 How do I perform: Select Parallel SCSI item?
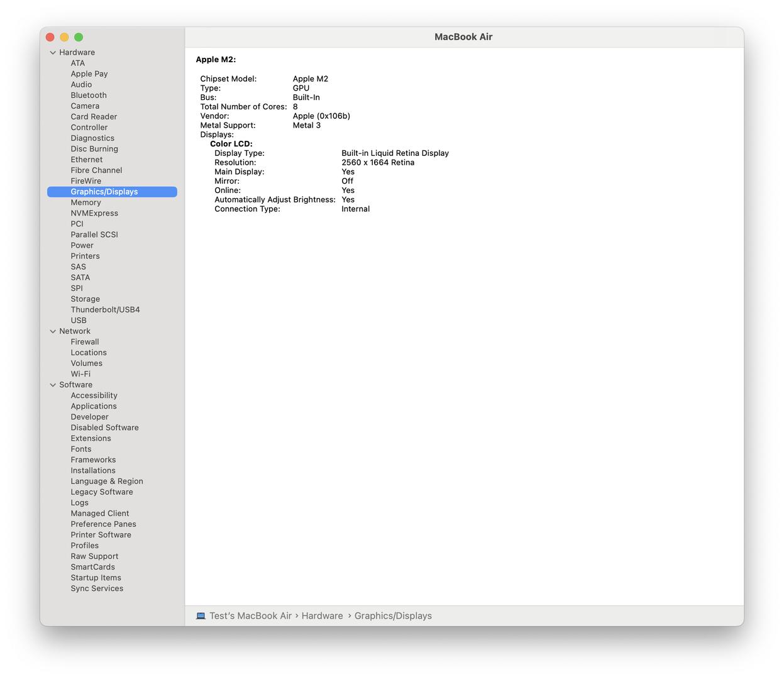(94, 235)
